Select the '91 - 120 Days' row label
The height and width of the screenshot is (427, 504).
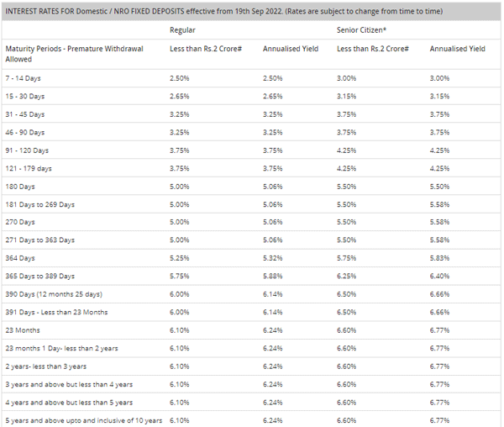(x=27, y=150)
